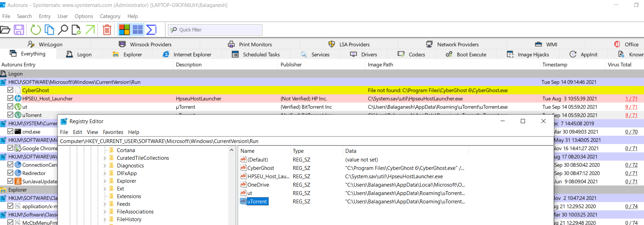Expand the Diagnostics registry key
The width and height of the screenshot is (644, 225).
[104, 166]
